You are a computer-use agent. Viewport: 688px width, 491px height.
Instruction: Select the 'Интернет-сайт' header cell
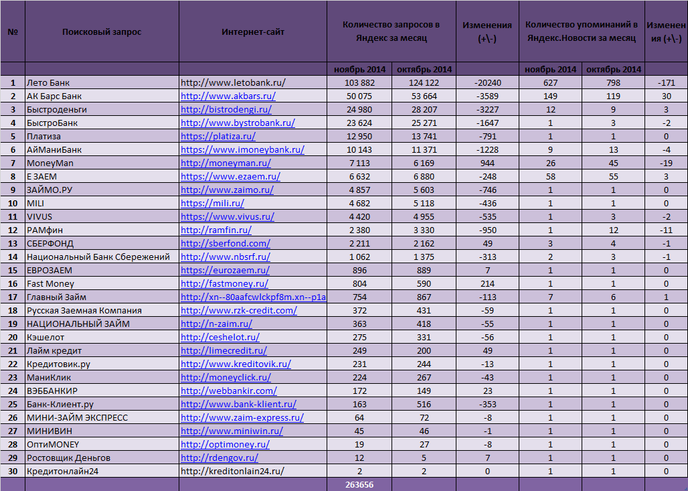pyautogui.click(x=253, y=32)
